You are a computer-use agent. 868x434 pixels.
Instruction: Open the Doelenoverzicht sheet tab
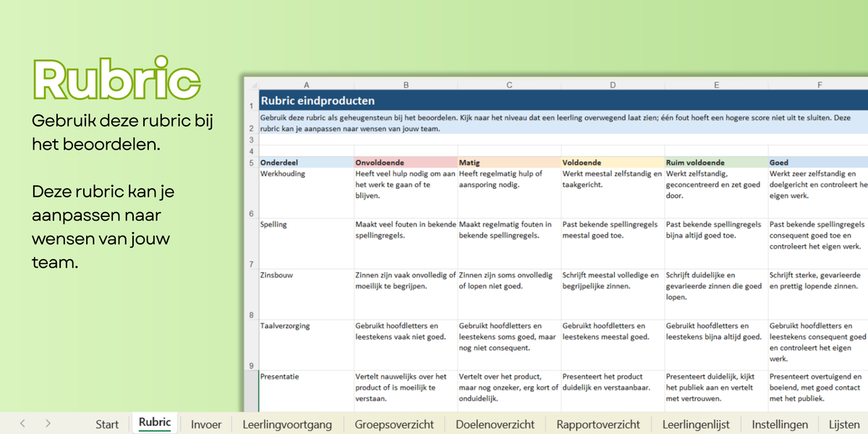495,425
